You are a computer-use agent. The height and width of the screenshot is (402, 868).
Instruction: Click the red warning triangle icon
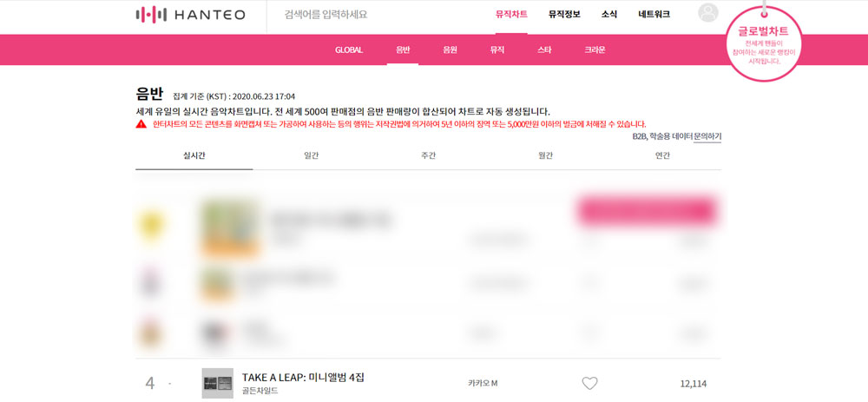pos(141,124)
